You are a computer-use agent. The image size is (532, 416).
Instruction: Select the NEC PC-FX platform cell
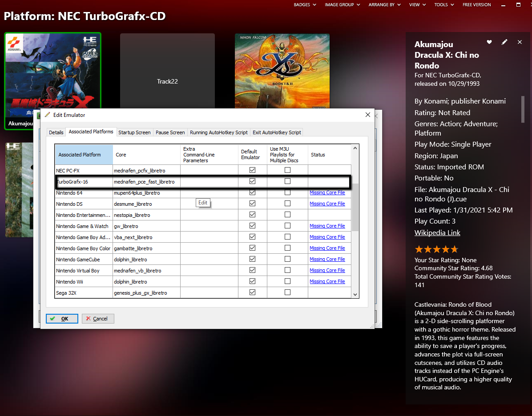coord(84,171)
